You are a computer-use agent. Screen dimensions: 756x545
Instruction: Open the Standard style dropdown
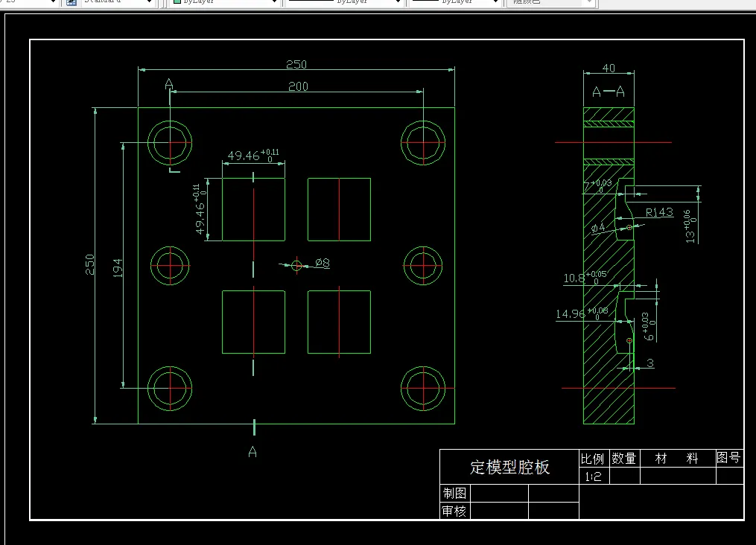click(118, 2)
